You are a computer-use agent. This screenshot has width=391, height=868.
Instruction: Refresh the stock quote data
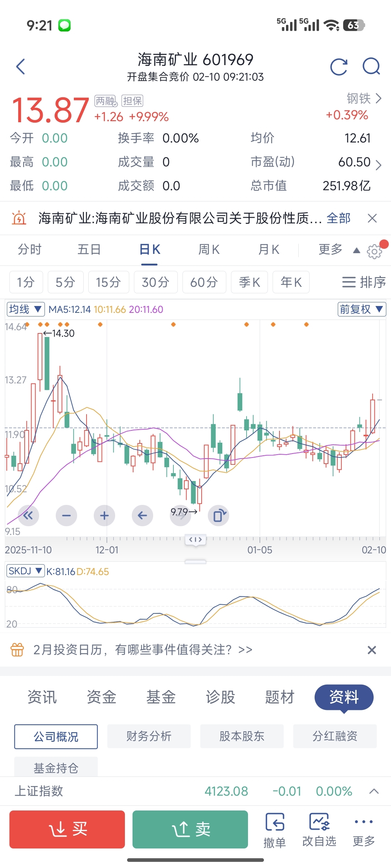[x=339, y=67]
